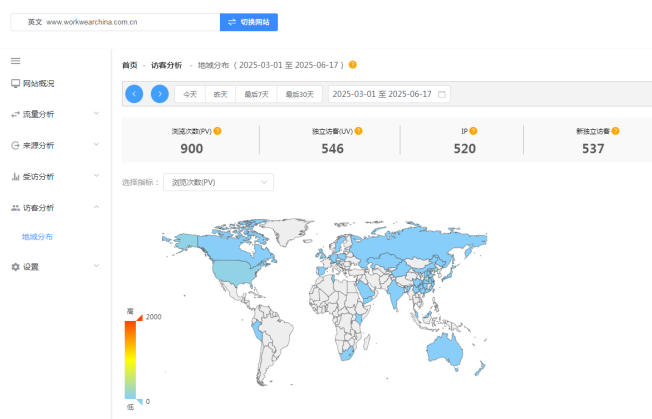Expand the 设置 menu chevron
This screenshot has height=419, width=652.
(x=96, y=266)
